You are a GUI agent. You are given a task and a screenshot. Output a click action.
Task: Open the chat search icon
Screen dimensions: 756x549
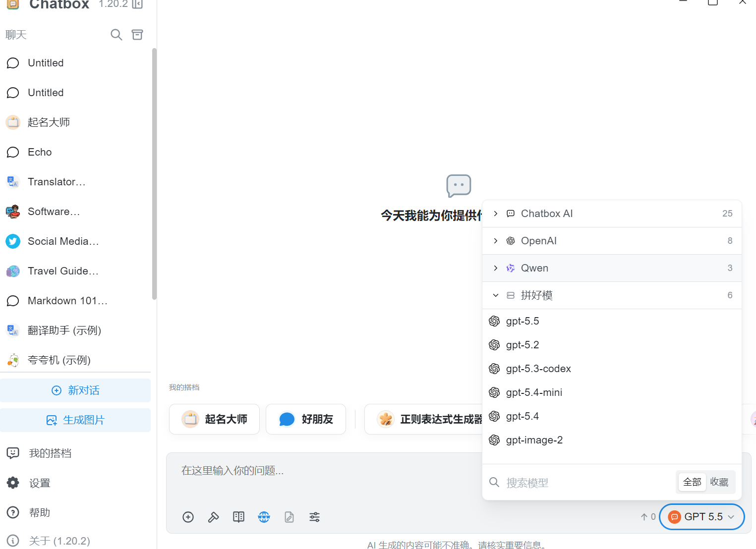tap(116, 35)
